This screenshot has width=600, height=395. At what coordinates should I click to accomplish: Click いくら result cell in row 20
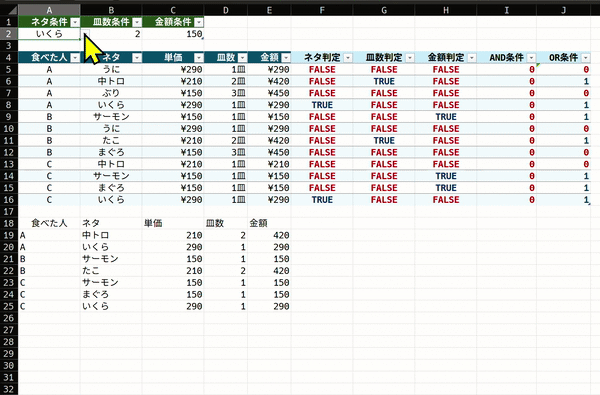(x=111, y=247)
